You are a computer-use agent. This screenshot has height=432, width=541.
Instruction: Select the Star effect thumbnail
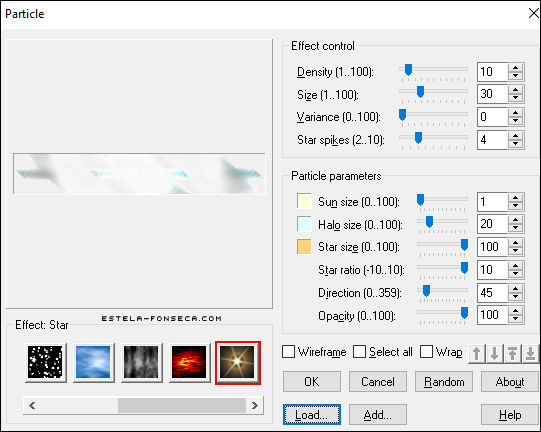point(238,362)
